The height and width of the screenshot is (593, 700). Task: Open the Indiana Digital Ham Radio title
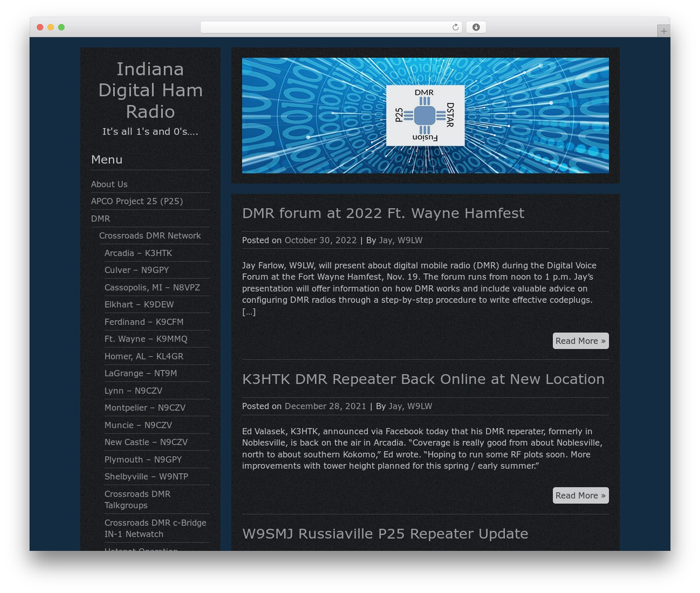point(150,90)
